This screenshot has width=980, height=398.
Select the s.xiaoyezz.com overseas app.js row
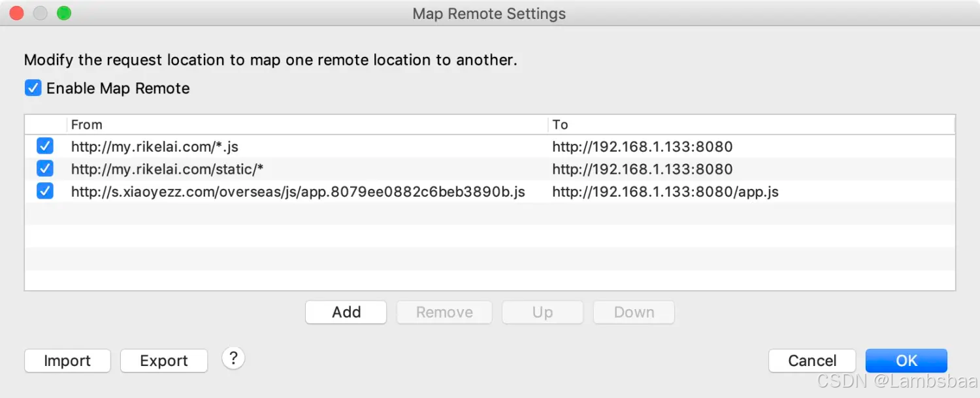tap(298, 192)
